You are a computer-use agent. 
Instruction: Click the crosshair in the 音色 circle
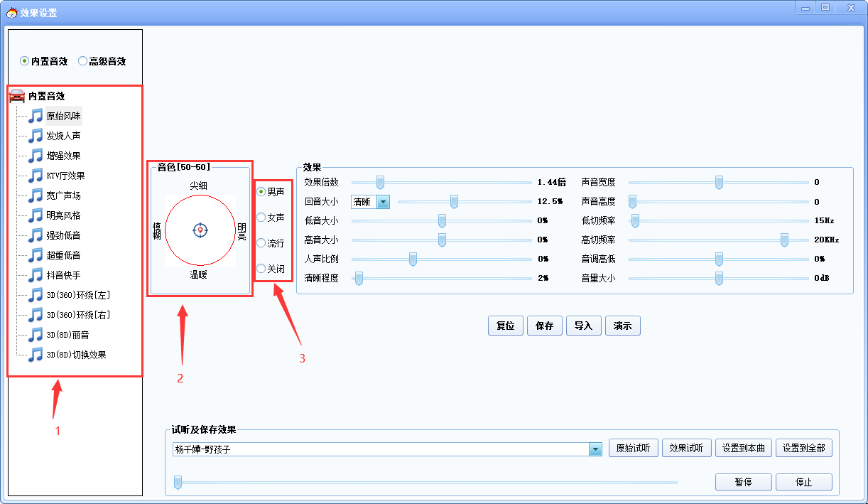(x=200, y=230)
